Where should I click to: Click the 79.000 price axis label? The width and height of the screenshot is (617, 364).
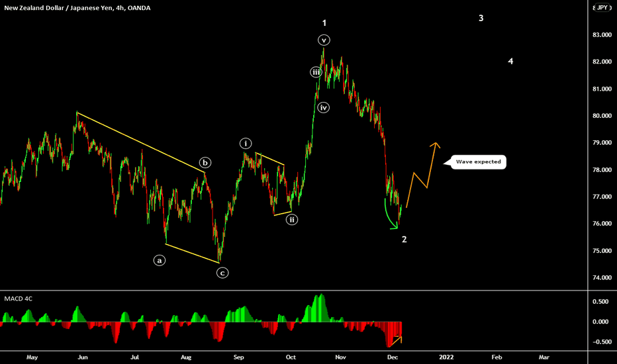602,143
